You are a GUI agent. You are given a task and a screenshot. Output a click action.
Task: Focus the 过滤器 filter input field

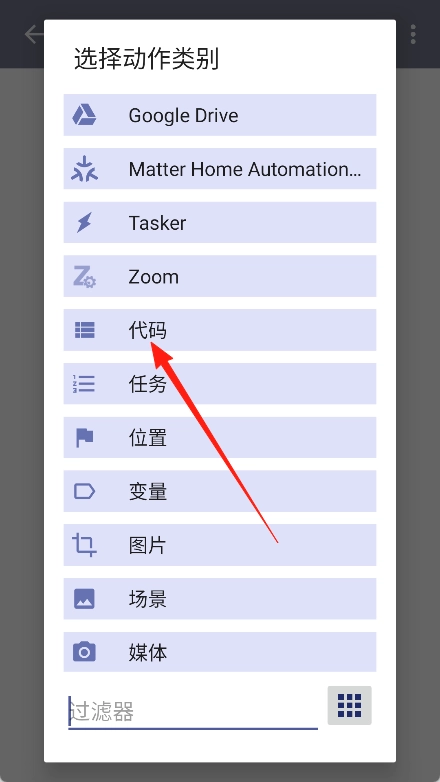point(193,712)
